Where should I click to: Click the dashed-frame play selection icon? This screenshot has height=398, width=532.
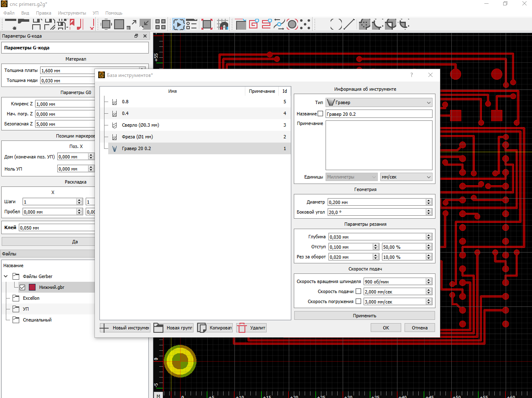178,24
